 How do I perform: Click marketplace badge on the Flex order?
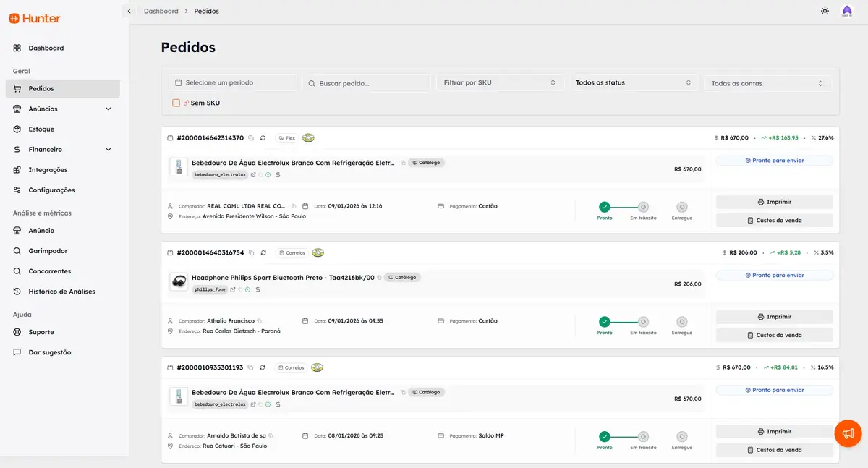(x=308, y=137)
